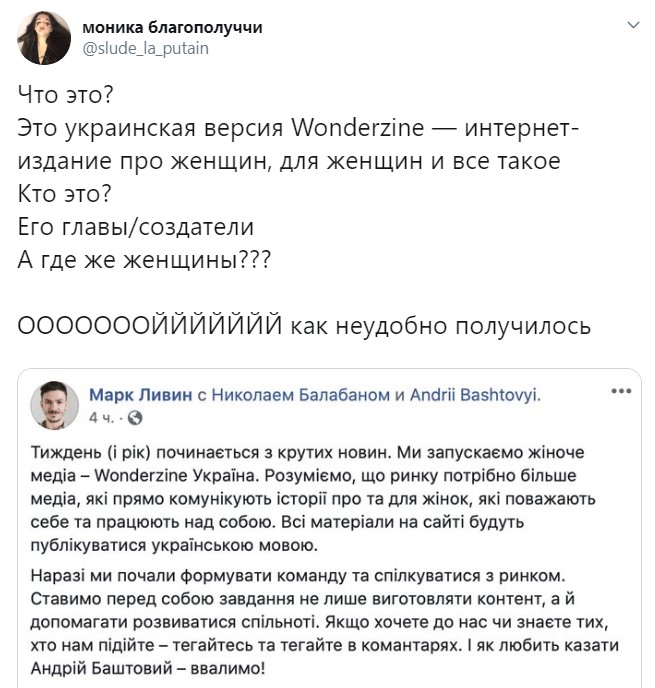Click the '4 ч.' post timestamp
This screenshot has width=655, height=688.
tap(101, 416)
